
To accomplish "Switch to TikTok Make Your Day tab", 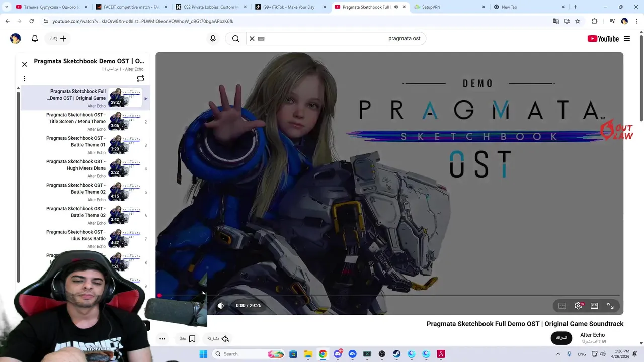I will [x=291, y=7].
